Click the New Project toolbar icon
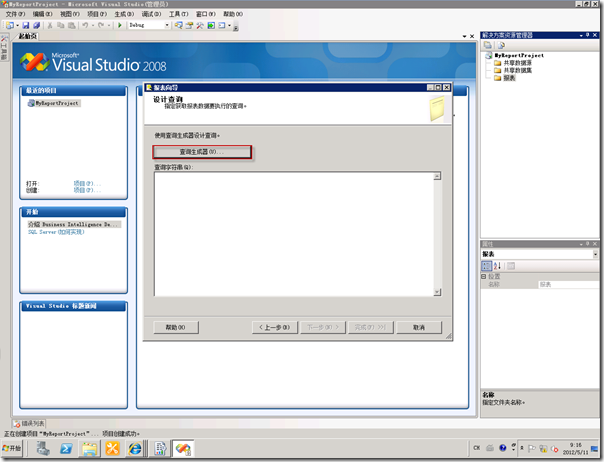The width and height of the screenshot is (604, 462). pyautogui.click(x=10, y=25)
